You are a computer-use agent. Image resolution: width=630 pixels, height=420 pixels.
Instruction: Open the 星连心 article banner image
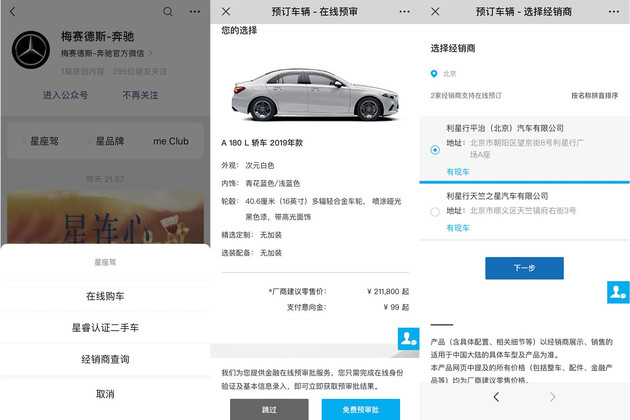(105, 217)
